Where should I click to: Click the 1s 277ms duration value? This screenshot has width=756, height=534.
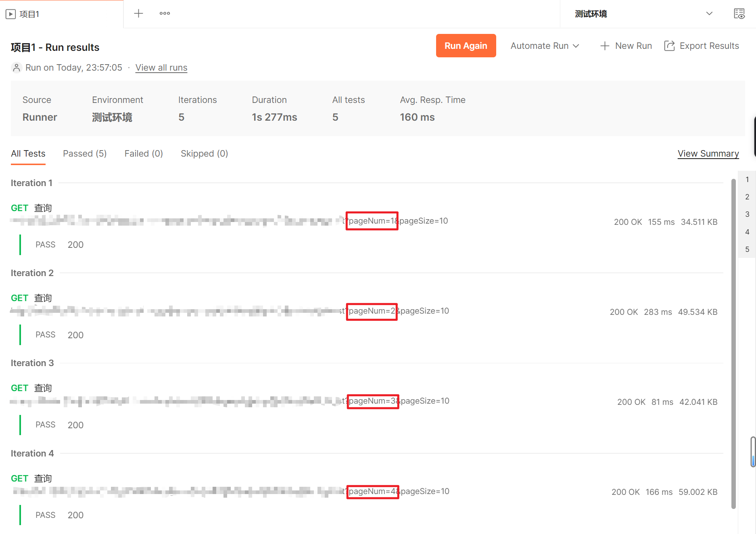coord(274,117)
